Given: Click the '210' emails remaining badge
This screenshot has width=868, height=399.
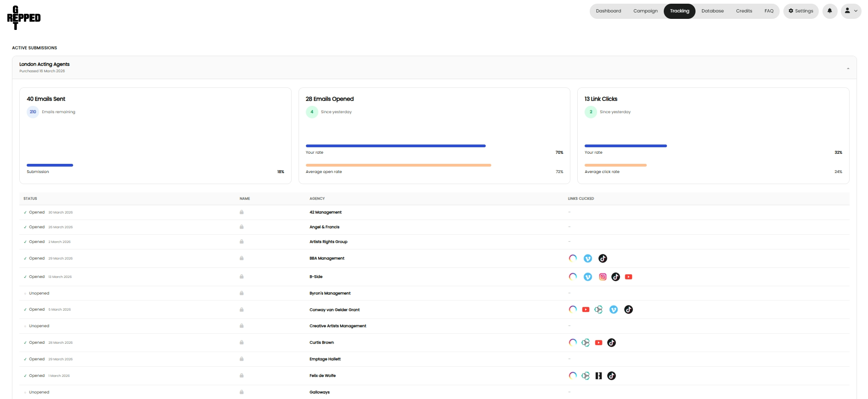Looking at the screenshot, I should coord(33,112).
